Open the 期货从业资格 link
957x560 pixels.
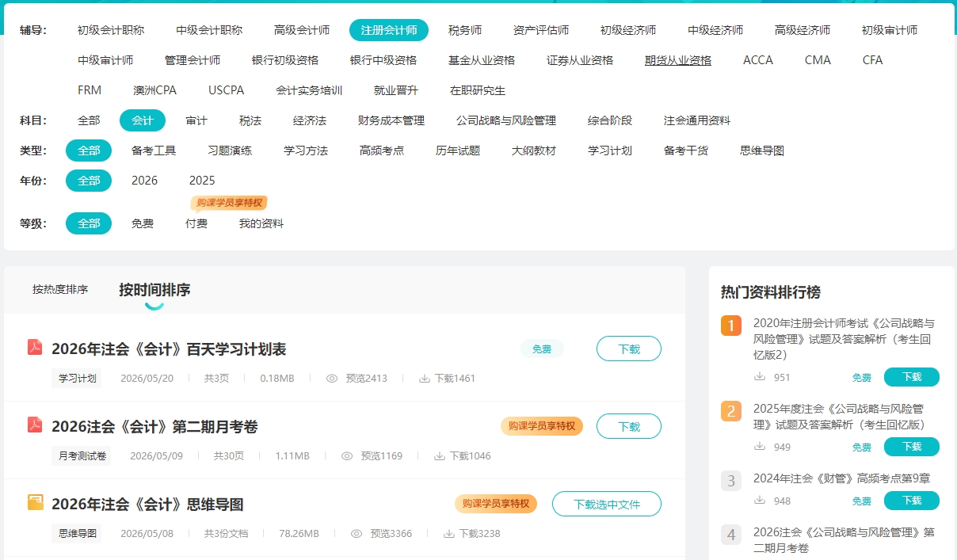click(678, 60)
